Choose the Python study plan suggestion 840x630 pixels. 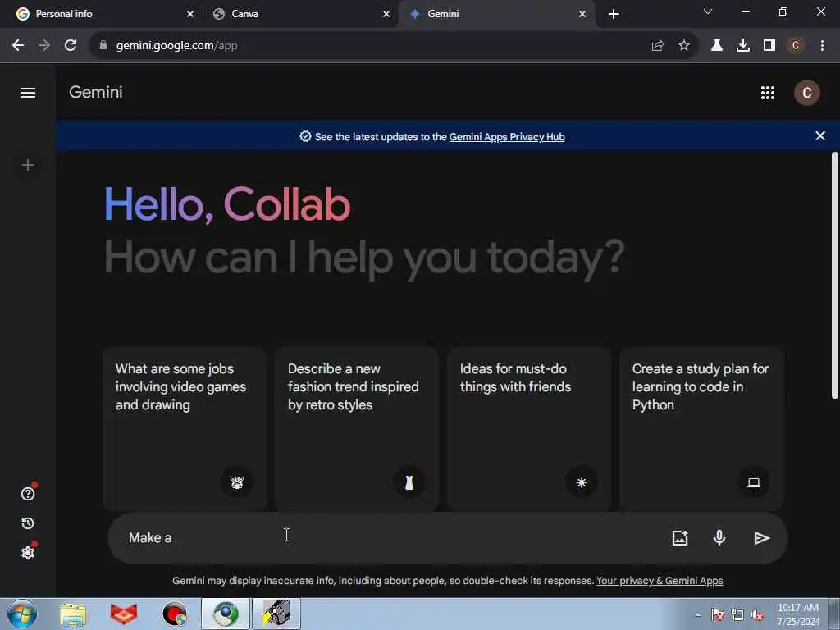(x=701, y=428)
